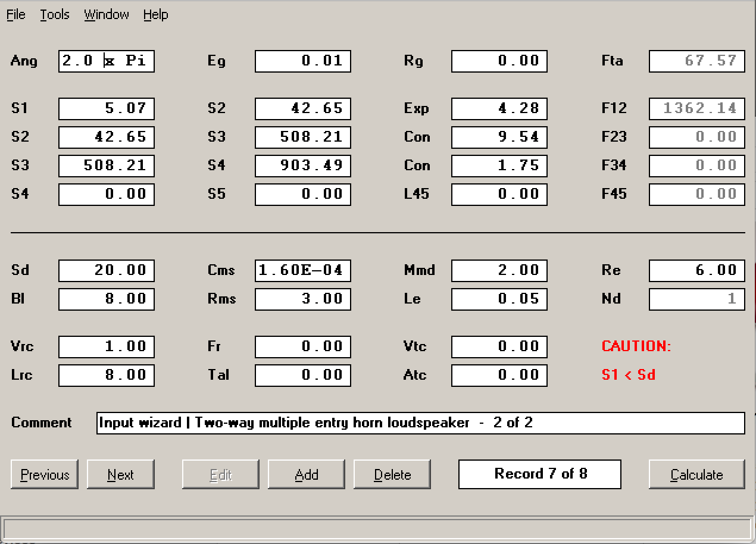Screen dimensions: 756x544
Task: Select the S4 field showing 903.49
Action: point(303,165)
